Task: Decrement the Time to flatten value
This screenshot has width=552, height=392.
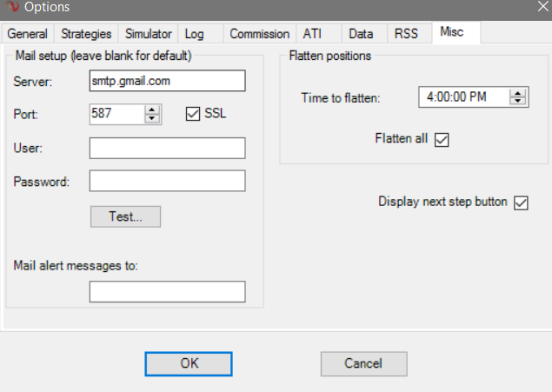Action: (519, 102)
